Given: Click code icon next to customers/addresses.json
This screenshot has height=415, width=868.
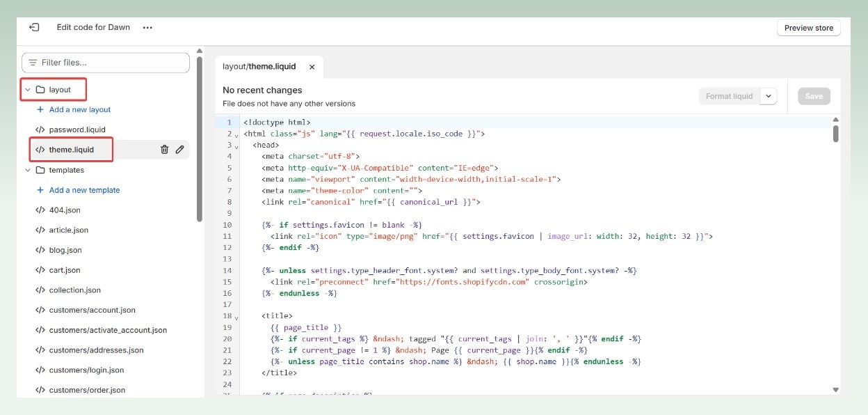Looking at the screenshot, I should click(x=40, y=350).
